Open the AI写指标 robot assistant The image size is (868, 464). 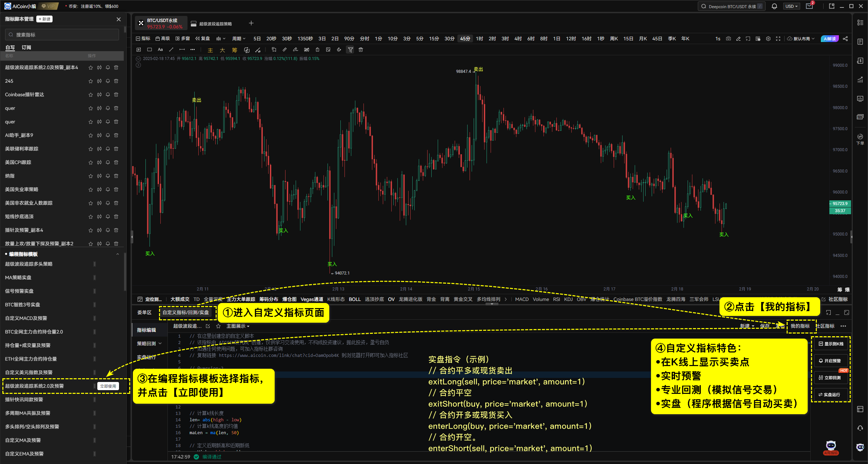831,448
